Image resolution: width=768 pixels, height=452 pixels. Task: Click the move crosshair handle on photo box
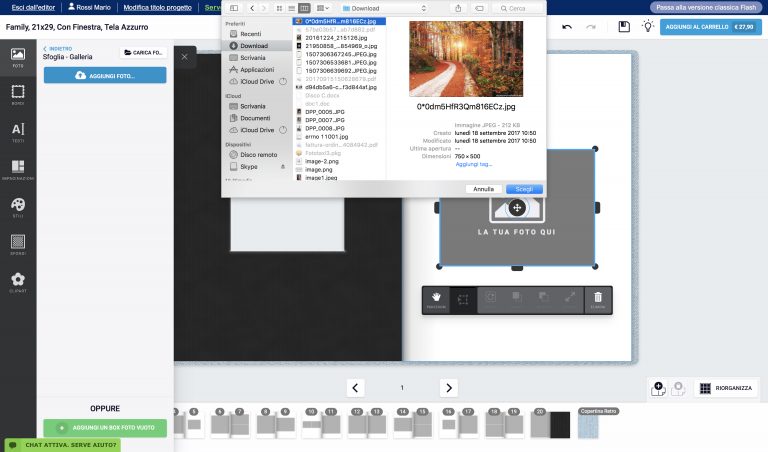point(517,208)
